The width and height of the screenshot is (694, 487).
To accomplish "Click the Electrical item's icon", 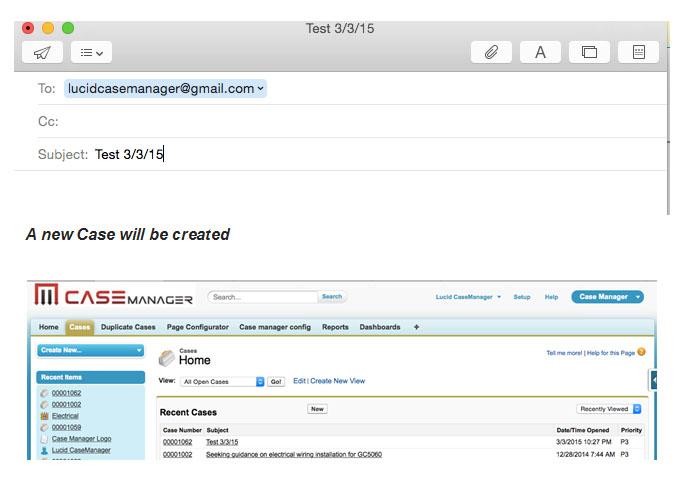I will (x=44, y=416).
